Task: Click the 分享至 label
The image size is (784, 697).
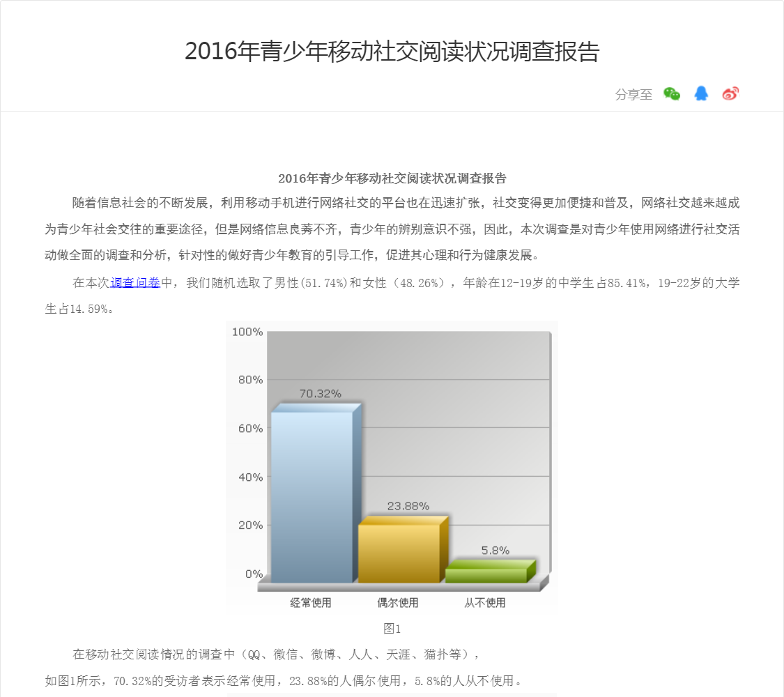Action: click(x=633, y=94)
